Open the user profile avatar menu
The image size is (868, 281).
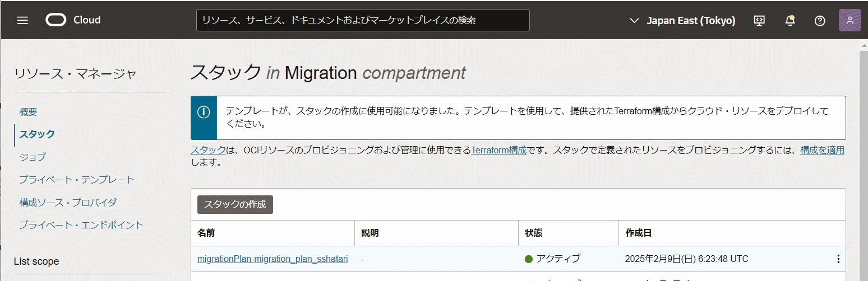850,20
